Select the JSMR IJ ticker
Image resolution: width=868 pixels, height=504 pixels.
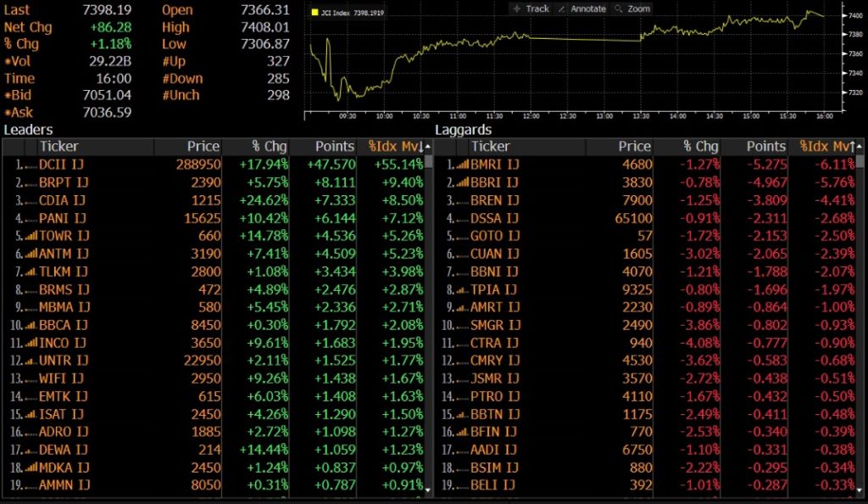[495, 378]
